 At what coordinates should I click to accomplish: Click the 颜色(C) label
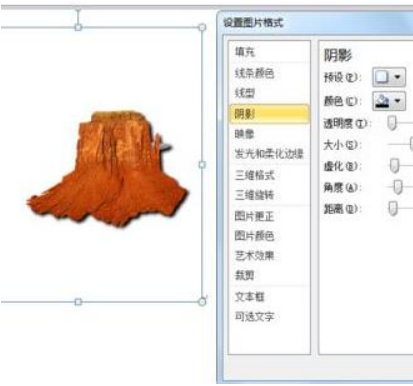point(343,101)
